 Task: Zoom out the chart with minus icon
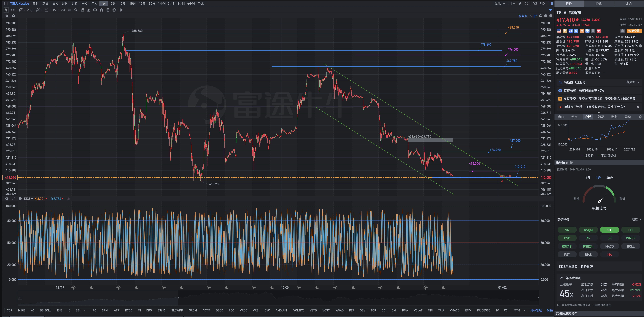pos(546,16)
